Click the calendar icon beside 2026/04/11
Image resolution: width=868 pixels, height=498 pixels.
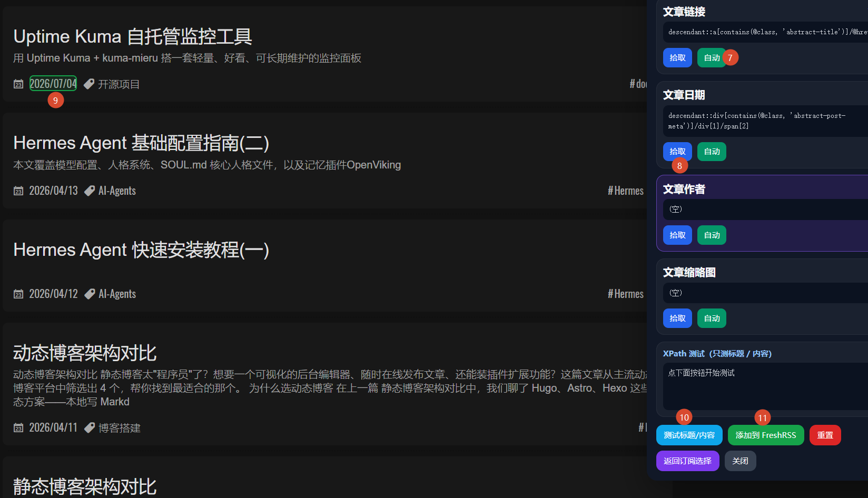[18, 427]
